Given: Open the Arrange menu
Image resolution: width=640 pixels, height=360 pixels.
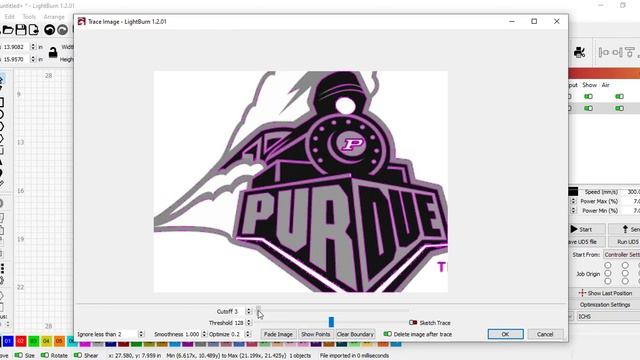Looking at the screenshot, I should coord(54,17).
